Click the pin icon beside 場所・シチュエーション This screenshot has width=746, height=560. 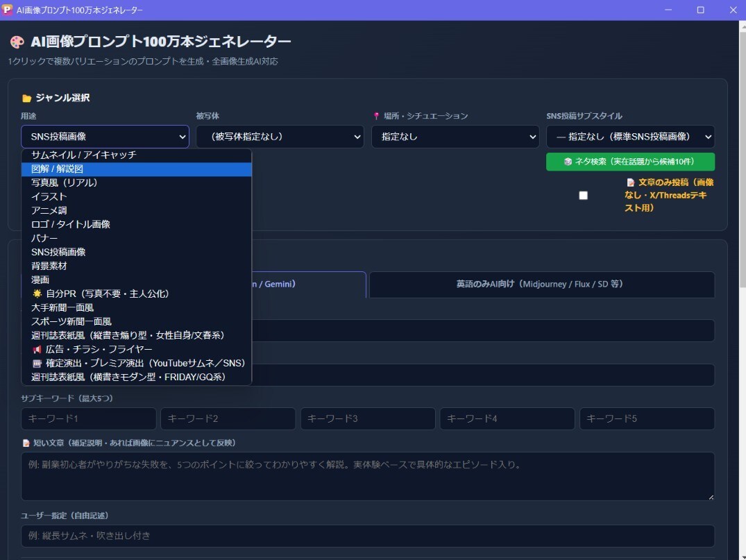376,116
